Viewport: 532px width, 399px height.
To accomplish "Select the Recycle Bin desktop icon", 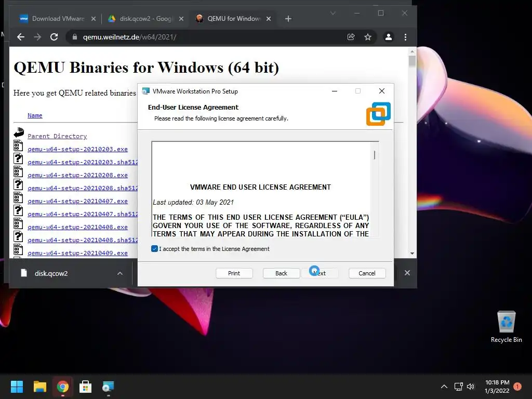I will point(506,327).
